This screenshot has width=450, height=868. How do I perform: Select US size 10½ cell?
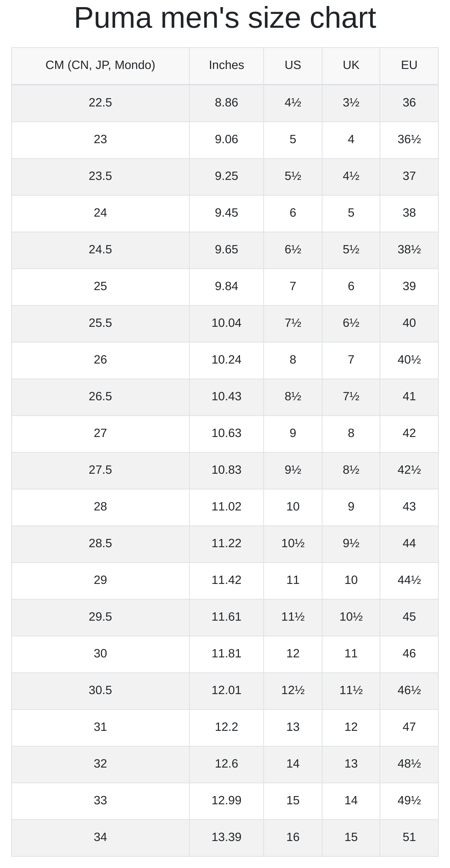click(293, 544)
